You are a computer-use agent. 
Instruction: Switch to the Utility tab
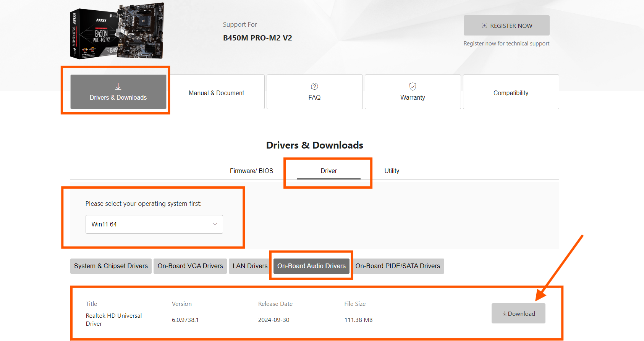point(392,171)
